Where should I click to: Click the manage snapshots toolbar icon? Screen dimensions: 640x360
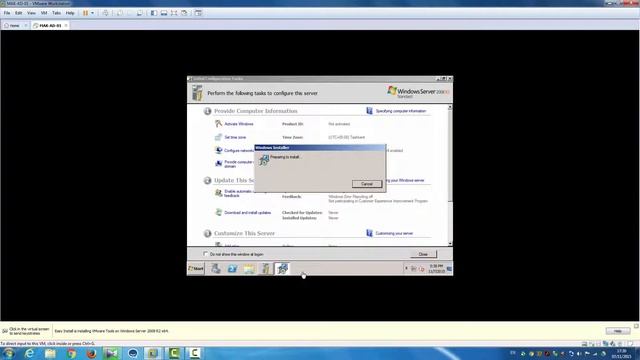(140, 13)
